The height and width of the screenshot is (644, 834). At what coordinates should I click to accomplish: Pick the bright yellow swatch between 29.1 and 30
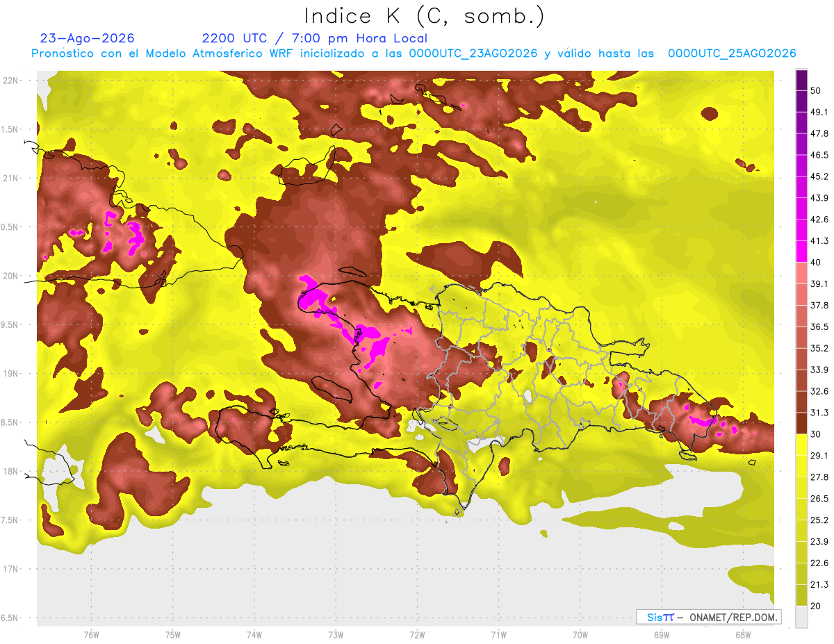coord(801,445)
